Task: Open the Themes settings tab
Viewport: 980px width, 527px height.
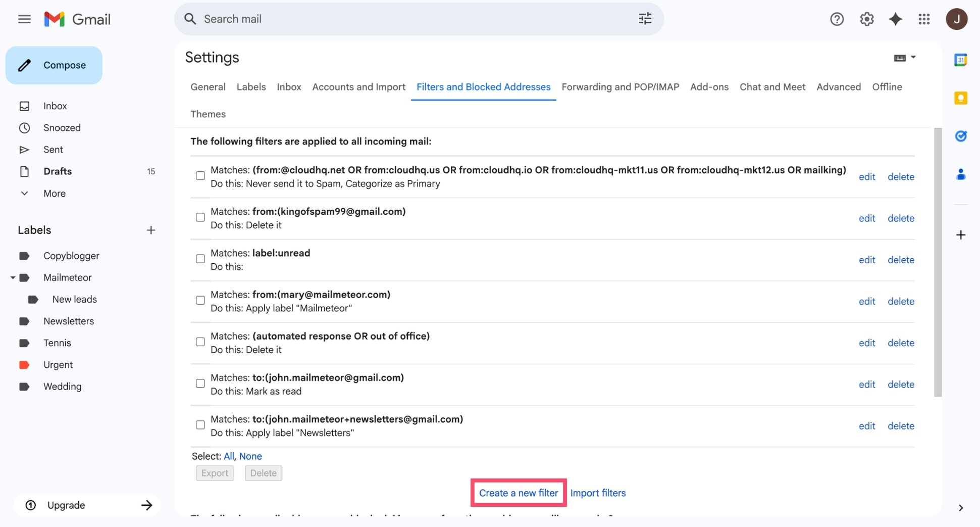Action: coord(208,114)
